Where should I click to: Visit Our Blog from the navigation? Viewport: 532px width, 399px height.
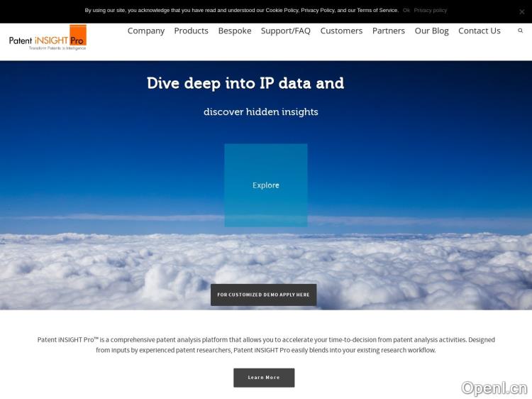coord(431,31)
